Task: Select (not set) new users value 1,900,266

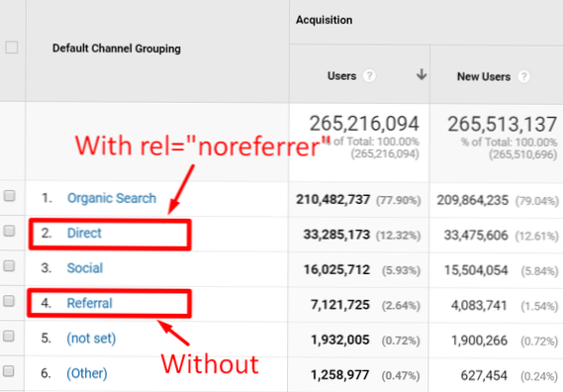Action: coord(479,341)
